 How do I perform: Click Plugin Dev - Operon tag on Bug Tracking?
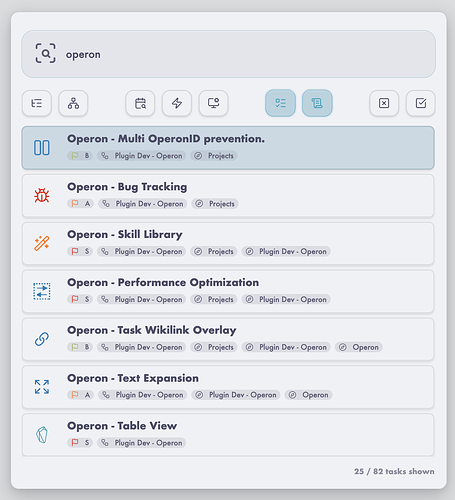pos(143,204)
